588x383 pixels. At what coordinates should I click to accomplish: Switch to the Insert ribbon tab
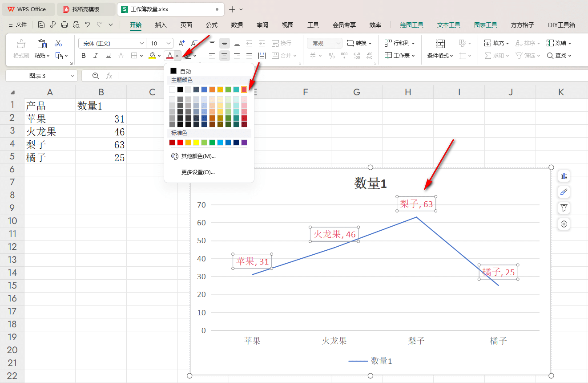[x=161, y=25]
